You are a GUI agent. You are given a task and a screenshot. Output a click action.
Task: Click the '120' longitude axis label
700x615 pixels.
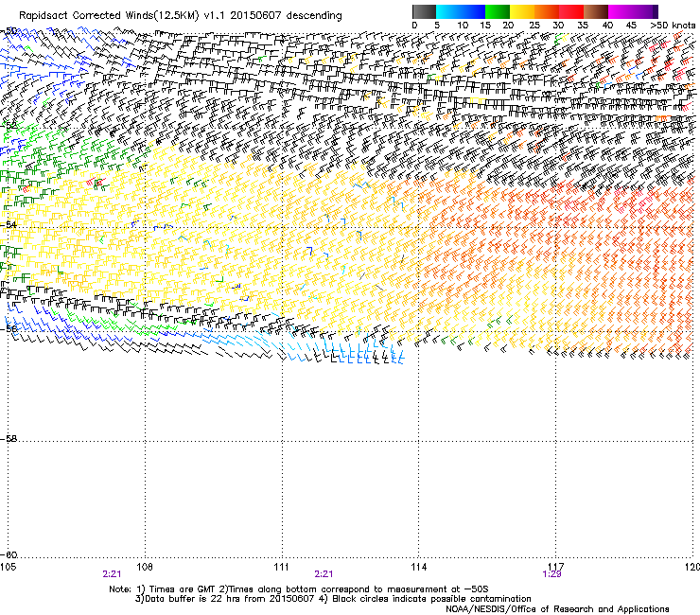(x=692, y=567)
